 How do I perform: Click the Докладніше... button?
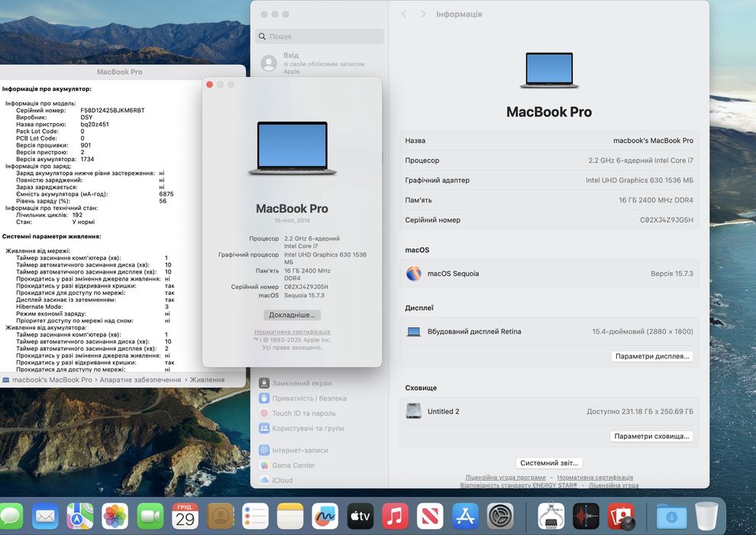[292, 315]
